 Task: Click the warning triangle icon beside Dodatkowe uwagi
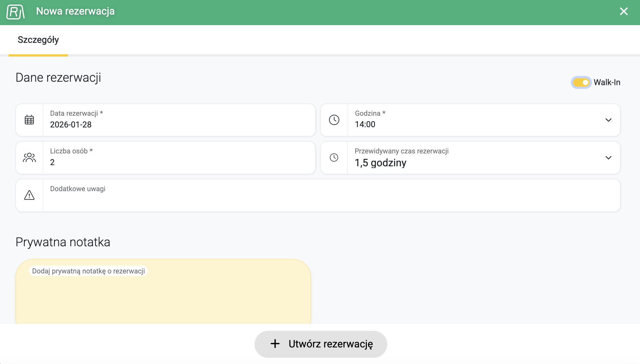29,195
